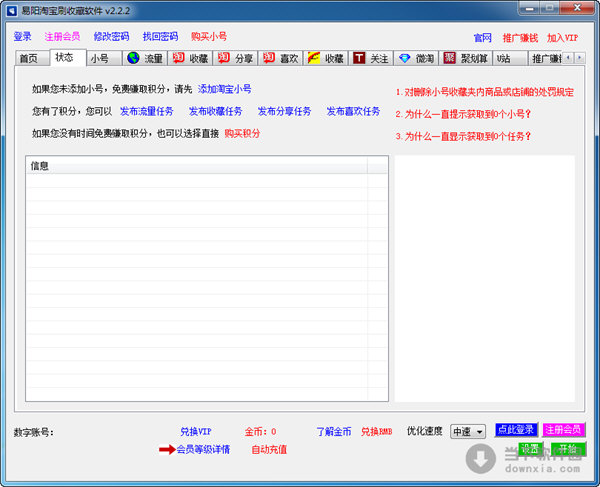Viewport: 600px width, 487px height.
Task: Open the 优化速度 dropdown showing 中速
Action: [468, 432]
